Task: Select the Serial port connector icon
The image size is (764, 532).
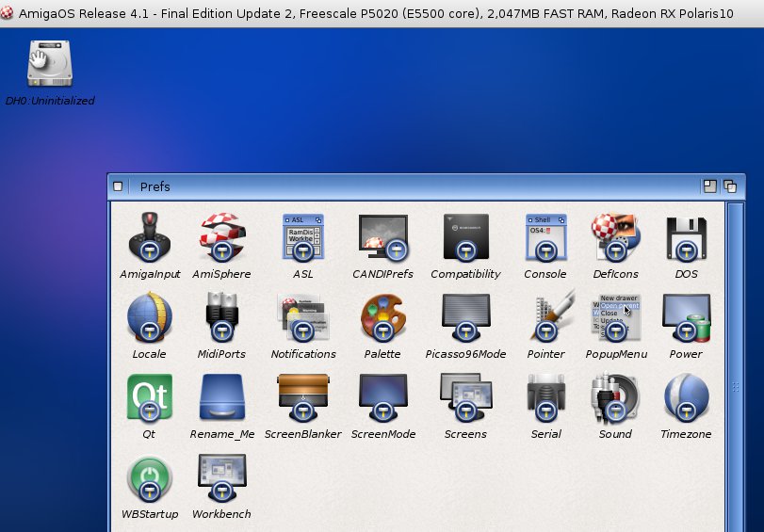Action: point(545,397)
